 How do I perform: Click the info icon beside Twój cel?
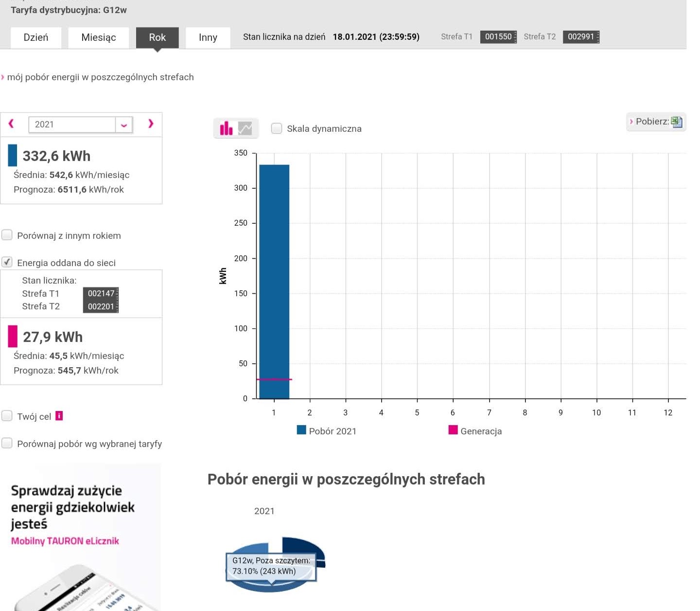click(59, 416)
